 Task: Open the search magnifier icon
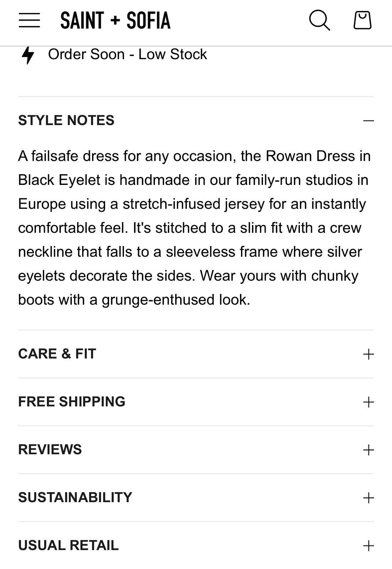319,20
